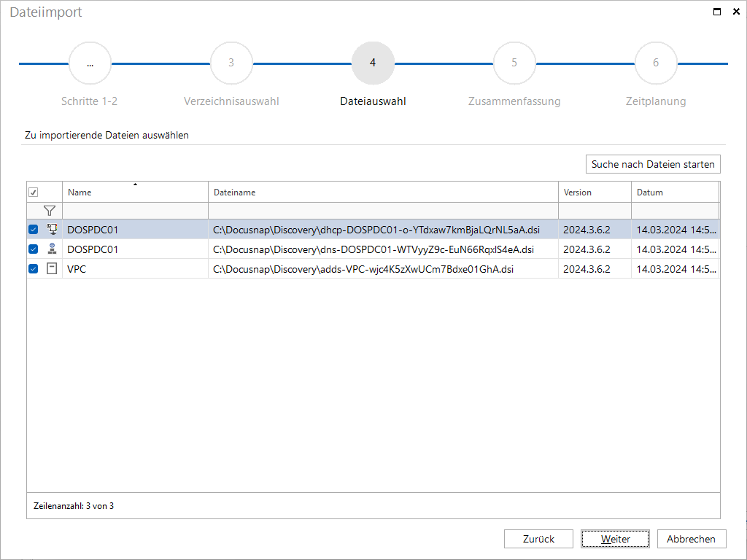747x560 pixels.
Task: Toggle the select-all checkbox in table header
Action: click(x=34, y=192)
